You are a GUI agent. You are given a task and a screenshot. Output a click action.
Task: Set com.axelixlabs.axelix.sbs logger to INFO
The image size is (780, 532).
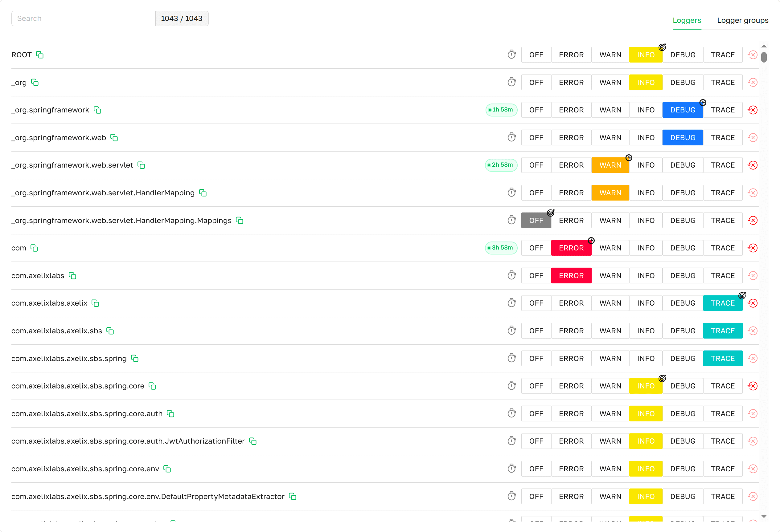[645, 331]
